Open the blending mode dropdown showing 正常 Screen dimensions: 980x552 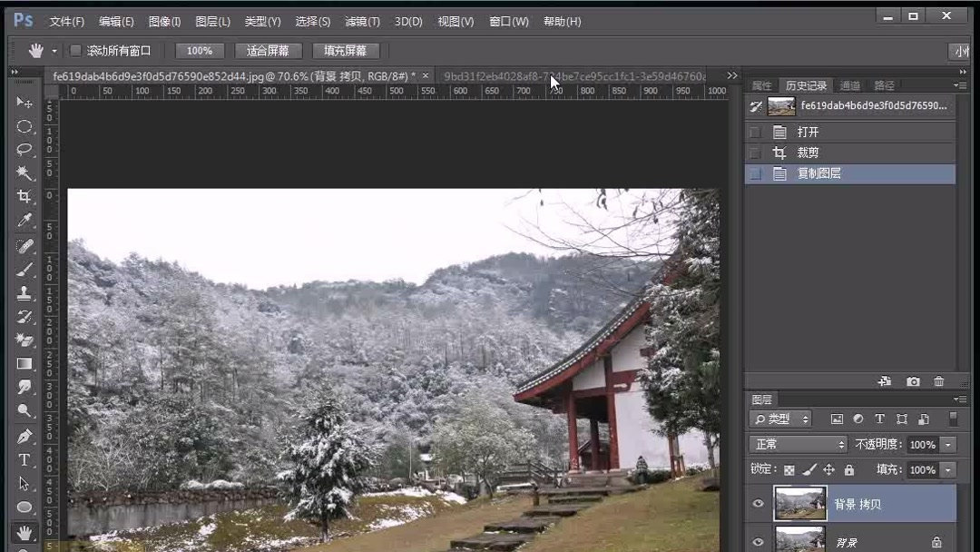pyautogui.click(x=797, y=444)
